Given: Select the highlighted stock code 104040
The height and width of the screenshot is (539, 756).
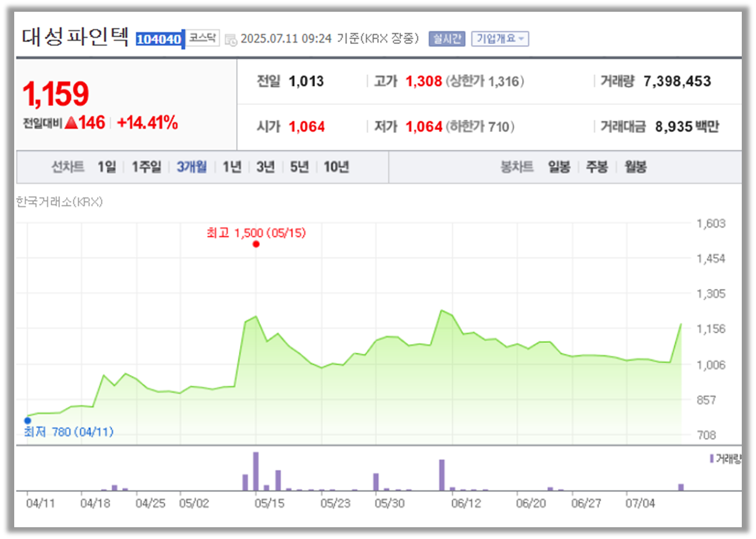Looking at the screenshot, I should tap(160, 40).
